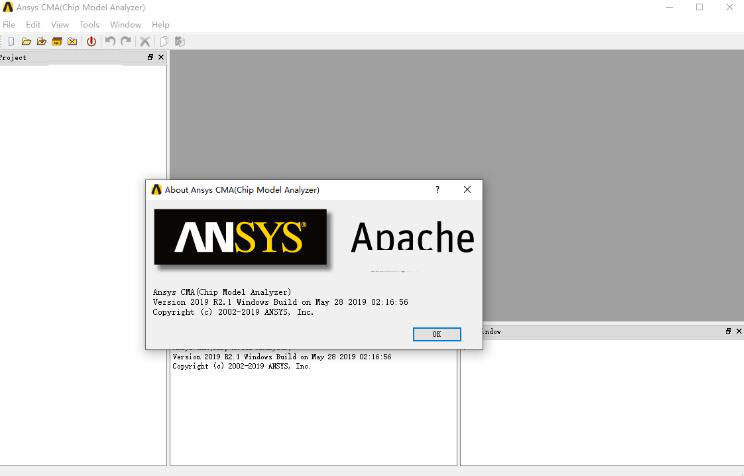
Task: Click the close project yellow X icon
Action: pyautogui.click(x=72, y=41)
